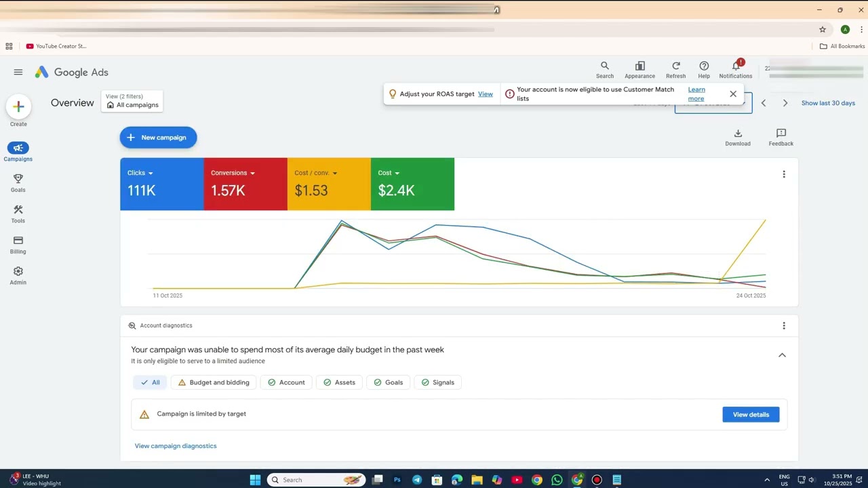Select the All diagnostics filter chip

coord(150,382)
